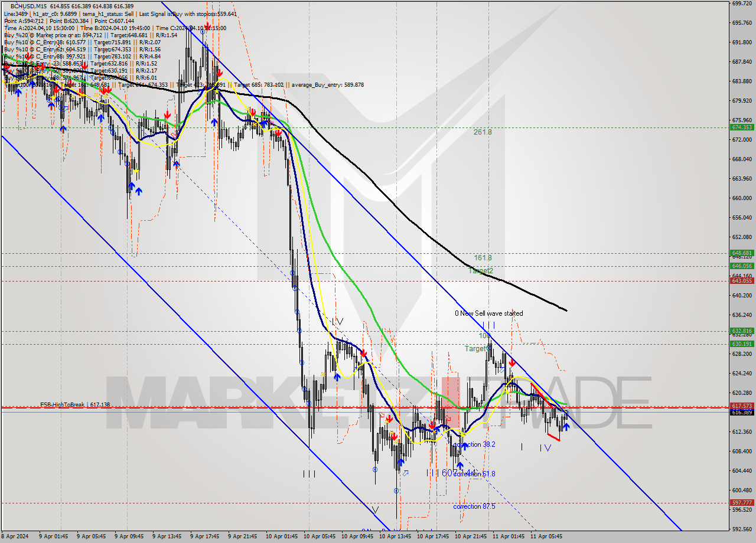Screen dimensions: 756x543
Task: Click the 'FSB-HighToBreak | 617.138' label
Action: click(x=75, y=404)
